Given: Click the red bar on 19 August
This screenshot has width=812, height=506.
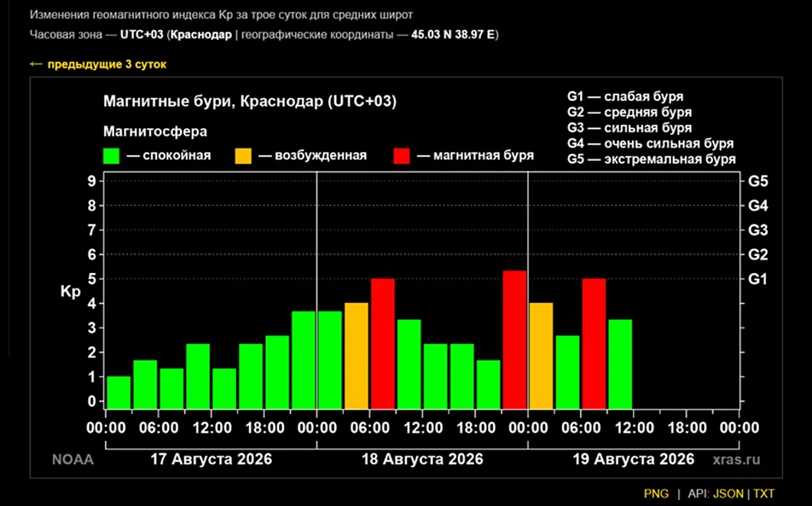Looking at the screenshot, I should 594,344.
